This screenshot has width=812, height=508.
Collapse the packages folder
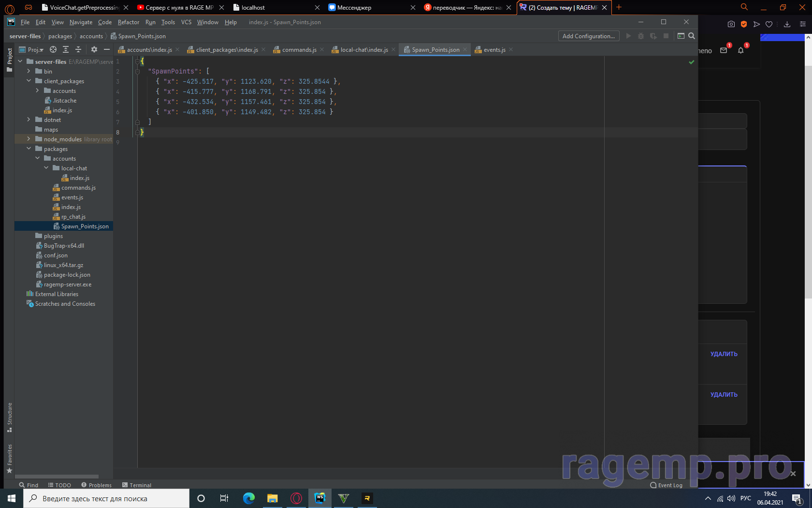point(29,149)
